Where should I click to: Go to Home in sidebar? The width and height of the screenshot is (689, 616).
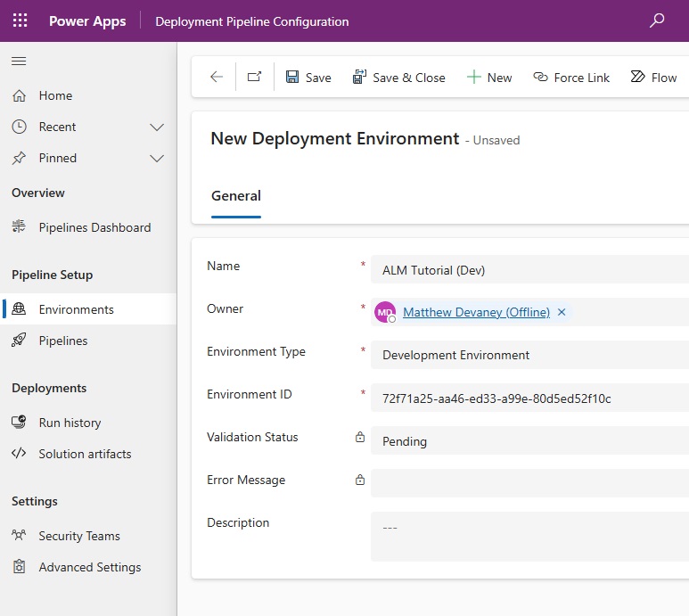[88, 95]
